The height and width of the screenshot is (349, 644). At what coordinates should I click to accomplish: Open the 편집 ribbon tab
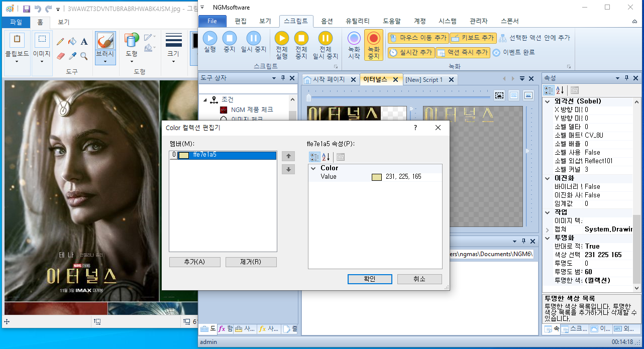(241, 21)
